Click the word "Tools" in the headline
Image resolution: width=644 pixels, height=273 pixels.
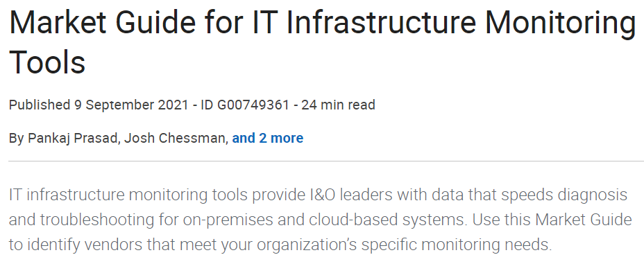47,62
